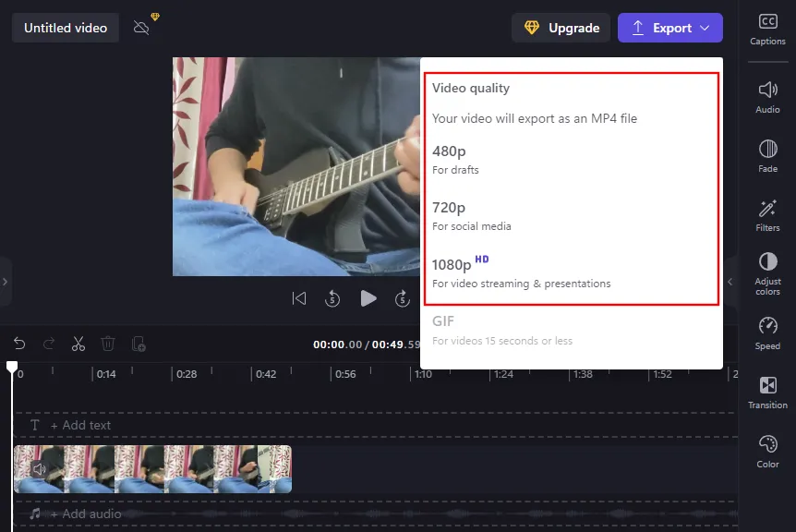Image resolution: width=796 pixels, height=532 pixels.
Task: Open the Captions panel
Action: pos(767,30)
